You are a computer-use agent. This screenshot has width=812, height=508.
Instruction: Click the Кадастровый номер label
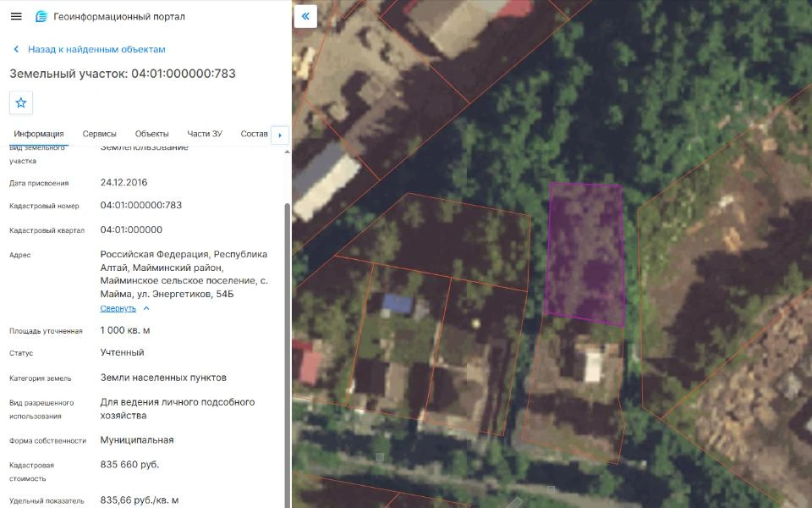pyautogui.click(x=44, y=206)
